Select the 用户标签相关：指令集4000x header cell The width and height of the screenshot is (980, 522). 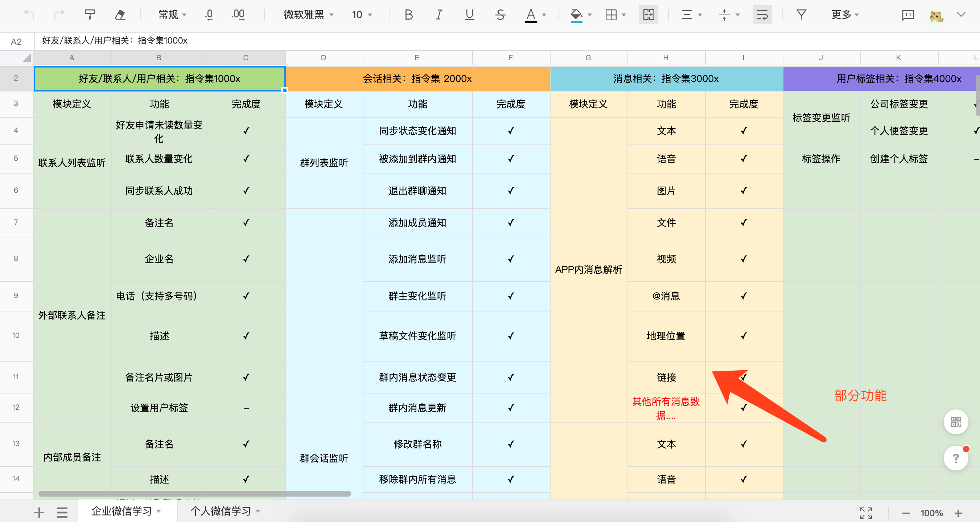[x=881, y=79]
